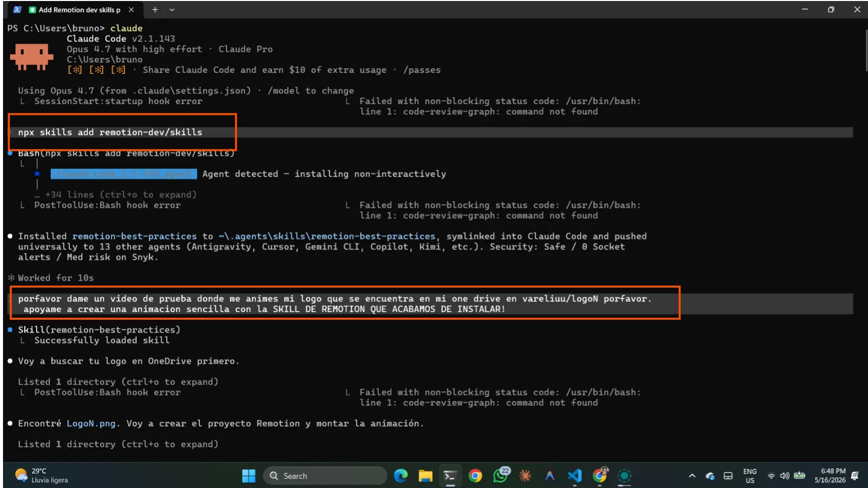Click the "Bash(npx skills add remotion-dev/skills)" line
Viewport: 868px width, 488px height.
(126, 153)
